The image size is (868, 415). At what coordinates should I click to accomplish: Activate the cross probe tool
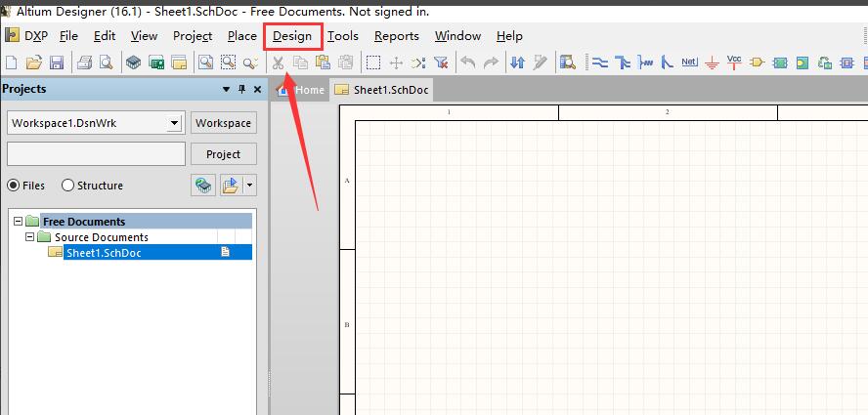(540, 62)
